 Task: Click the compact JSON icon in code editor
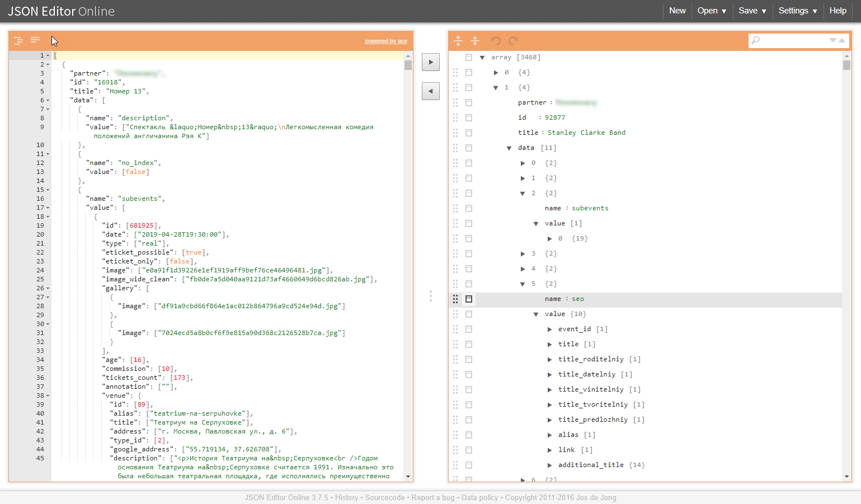pyautogui.click(x=35, y=40)
